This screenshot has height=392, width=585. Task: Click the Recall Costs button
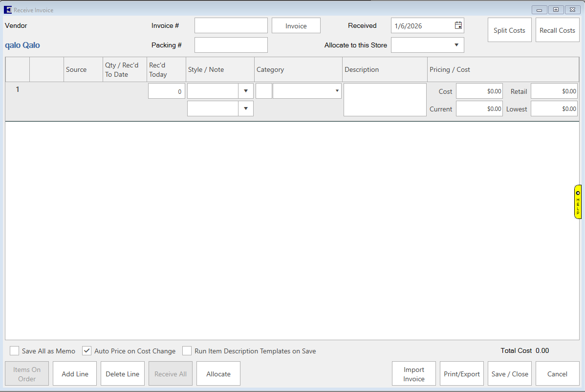coord(557,30)
